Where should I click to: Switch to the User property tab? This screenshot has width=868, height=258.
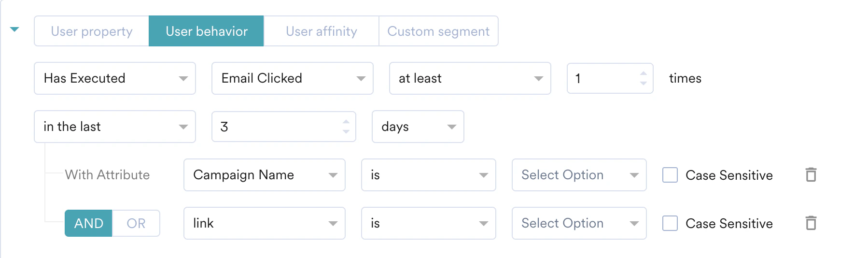coord(92,31)
